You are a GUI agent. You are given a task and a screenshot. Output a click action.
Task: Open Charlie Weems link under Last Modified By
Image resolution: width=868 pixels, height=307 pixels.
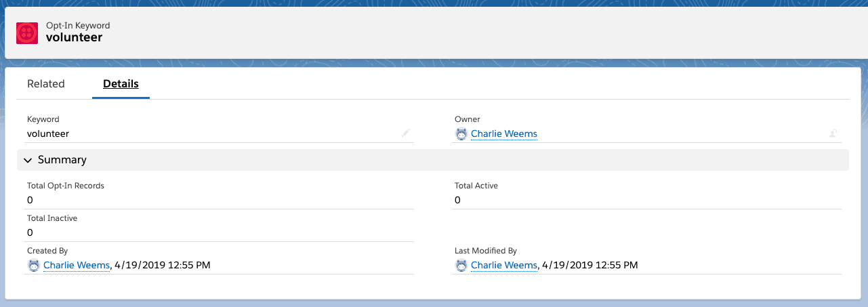[503, 266]
